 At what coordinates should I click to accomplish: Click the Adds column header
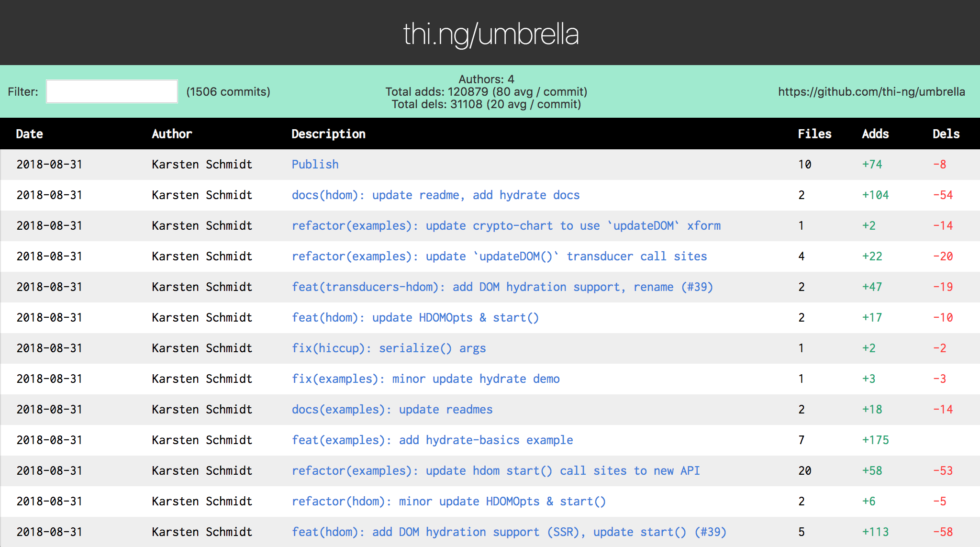[x=875, y=134]
